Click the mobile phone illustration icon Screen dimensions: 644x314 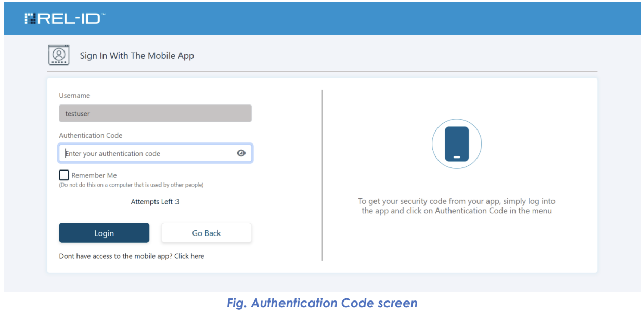[457, 144]
